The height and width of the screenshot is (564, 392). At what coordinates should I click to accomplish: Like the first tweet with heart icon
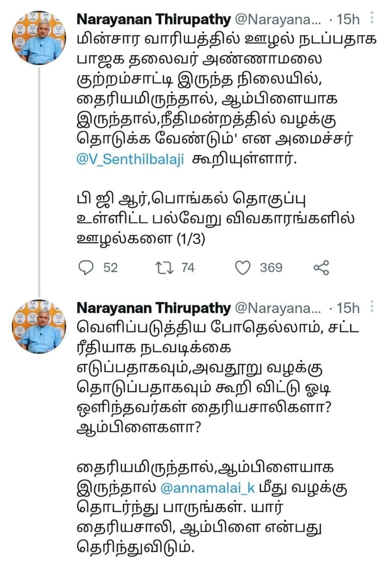(x=243, y=268)
